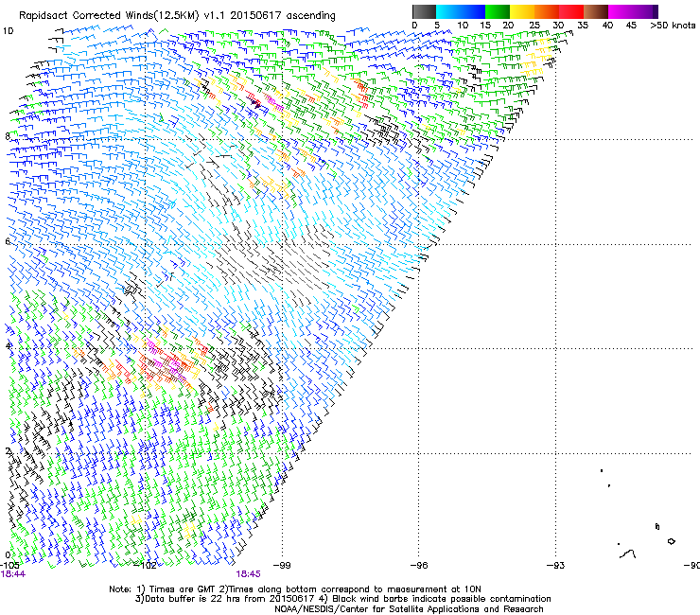Click the 'Times are GMT' note line
700x615 pixels.
point(295,589)
